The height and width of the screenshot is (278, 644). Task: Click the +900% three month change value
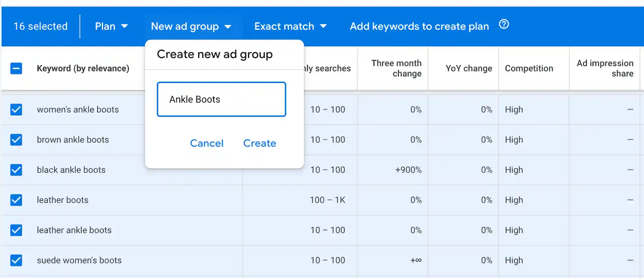(x=409, y=170)
